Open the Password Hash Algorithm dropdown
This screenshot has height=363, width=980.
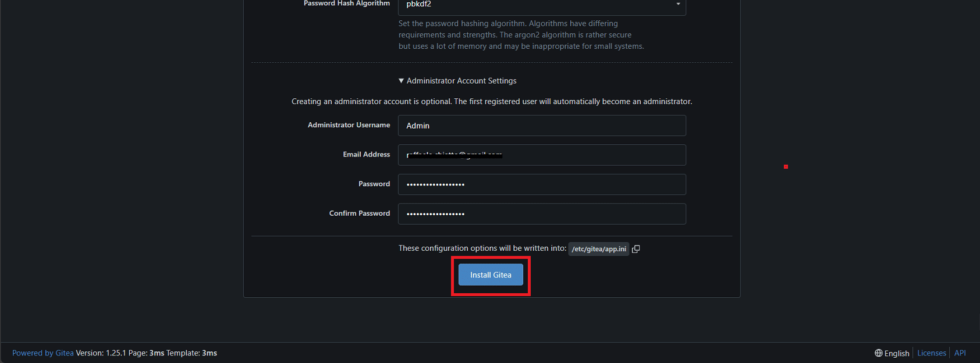pyautogui.click(x=541, y=5)
